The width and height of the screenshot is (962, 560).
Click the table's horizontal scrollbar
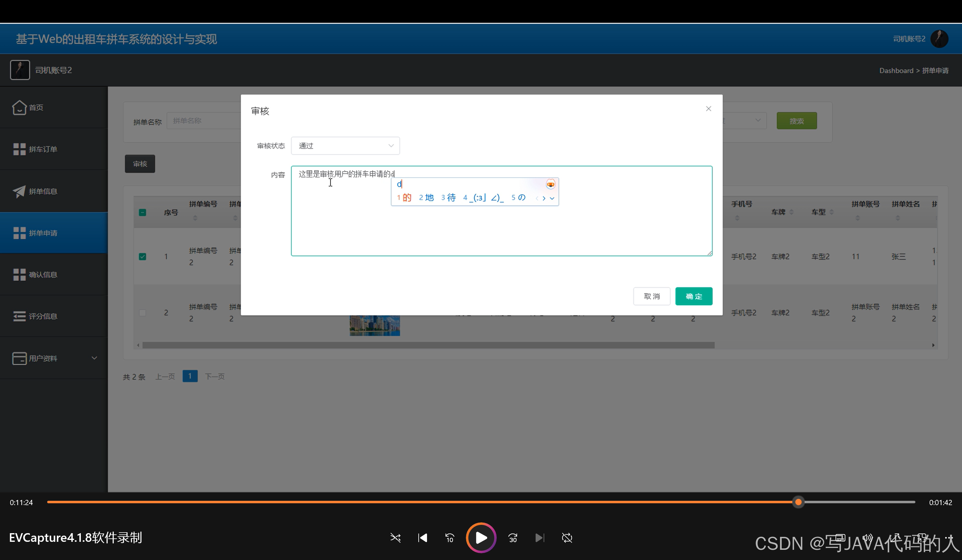tap(428, 345)
